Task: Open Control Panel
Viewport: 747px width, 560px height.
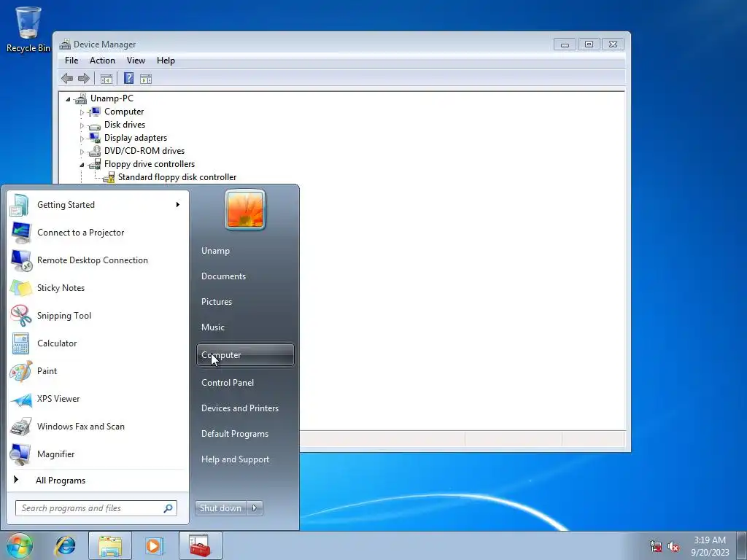Action: (245, 383)
